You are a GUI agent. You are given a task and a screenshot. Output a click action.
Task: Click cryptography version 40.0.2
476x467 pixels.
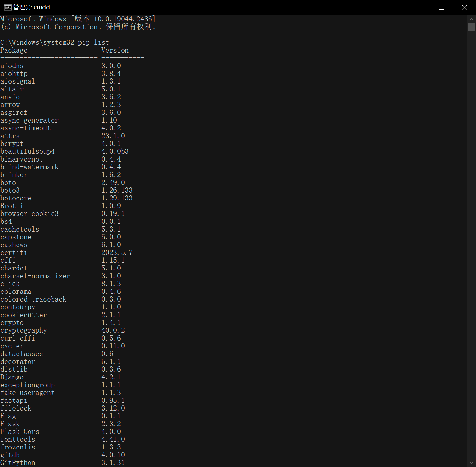(x=113, y=330)
